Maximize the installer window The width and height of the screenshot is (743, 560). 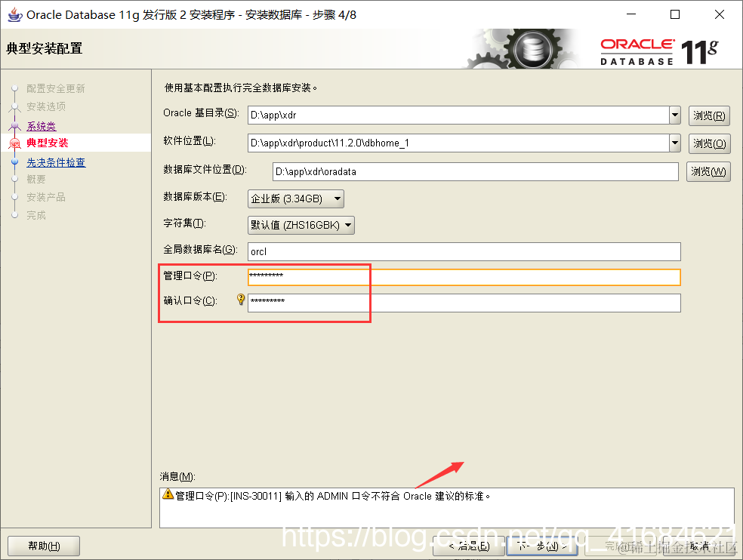click(675, 14)
